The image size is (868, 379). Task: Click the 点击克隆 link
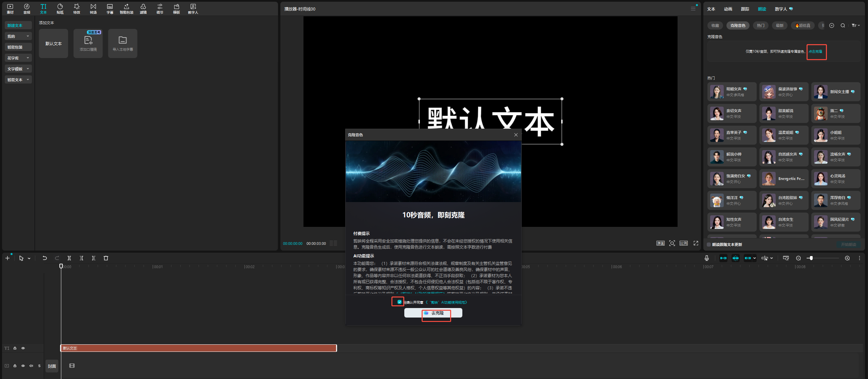(x=815, y=52)
